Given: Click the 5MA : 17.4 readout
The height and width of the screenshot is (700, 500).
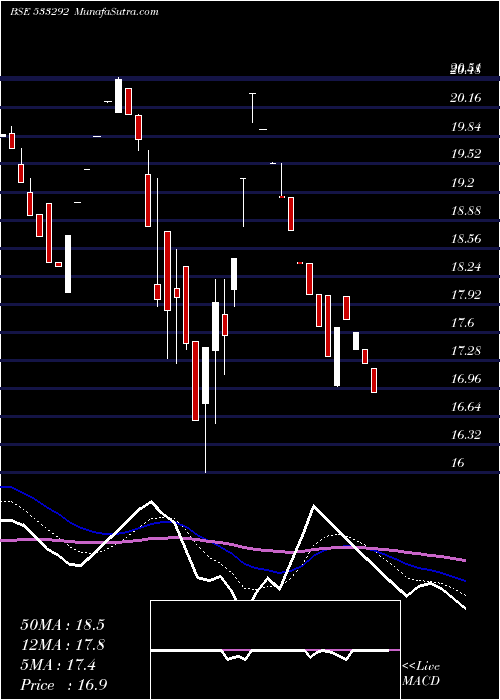Looking at the screenshot, I should click(58, 665).
